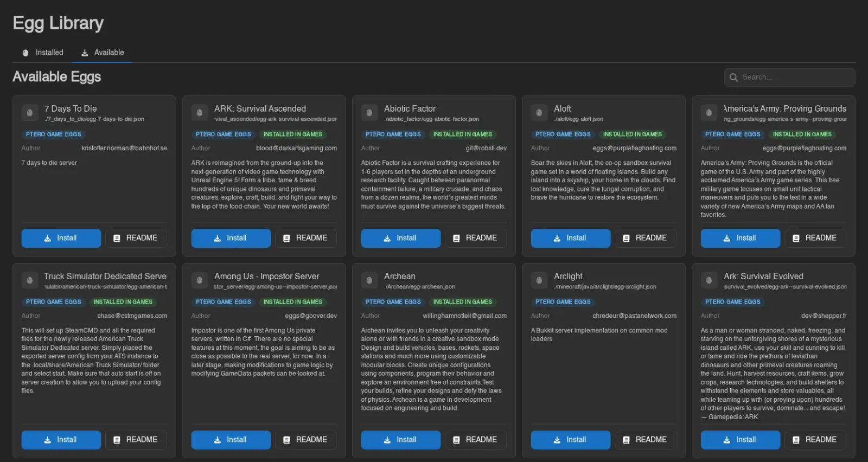Click the America's Army egg icon
This screenshot has width=868, height=462.
(709, 113)
